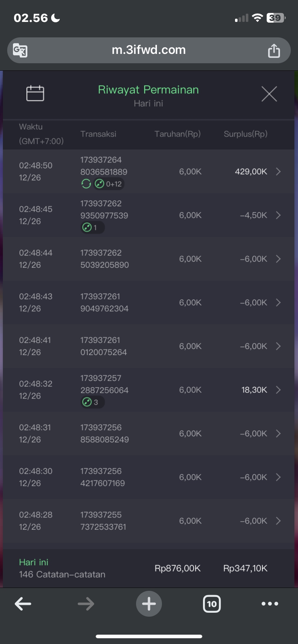Tap the Hari ini summary label
This screenshot has width=298, height=644.
pyautogui.click(x=33, y=562)
